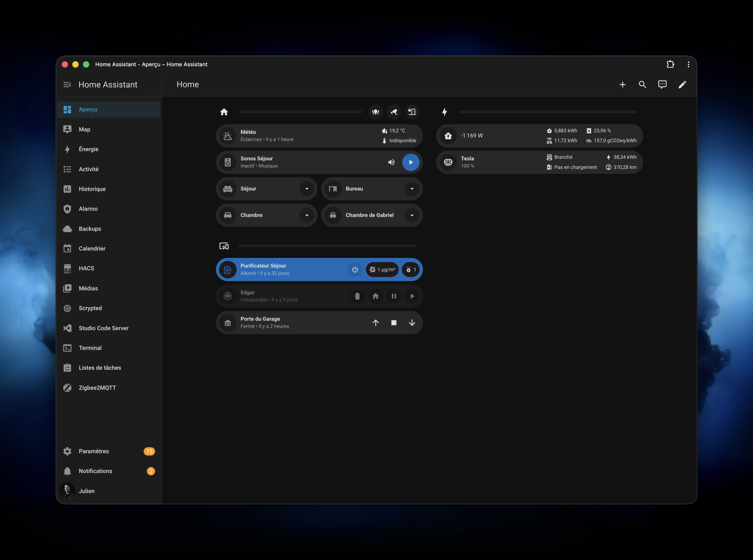Image resolution: width=753 pixels, height=560 pixels.
Task: Click the browser extensions puzzle icon
Action: click(670, 64)
